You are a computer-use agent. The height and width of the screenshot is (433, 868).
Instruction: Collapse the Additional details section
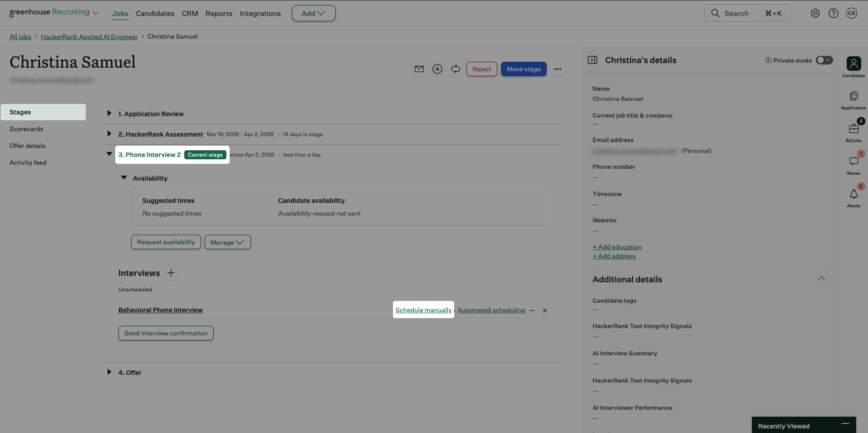point(821,279)
